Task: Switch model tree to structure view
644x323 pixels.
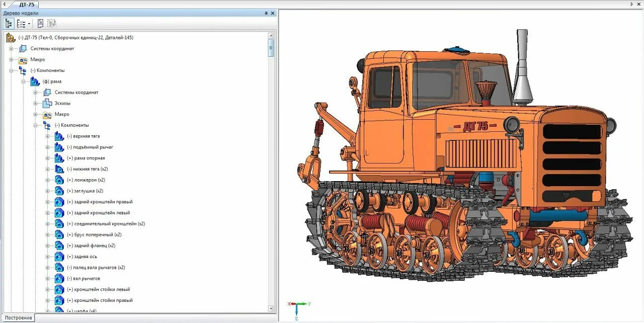Action: tap(9, 23)
